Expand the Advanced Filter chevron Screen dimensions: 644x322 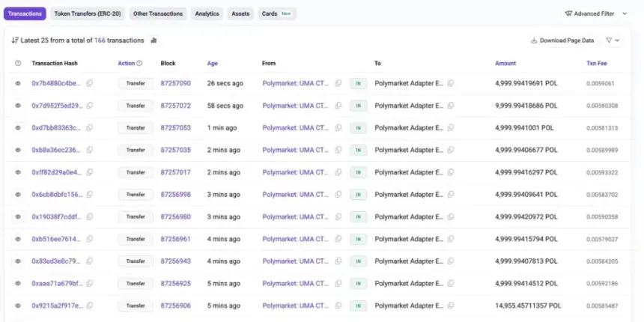pos(625,13)
